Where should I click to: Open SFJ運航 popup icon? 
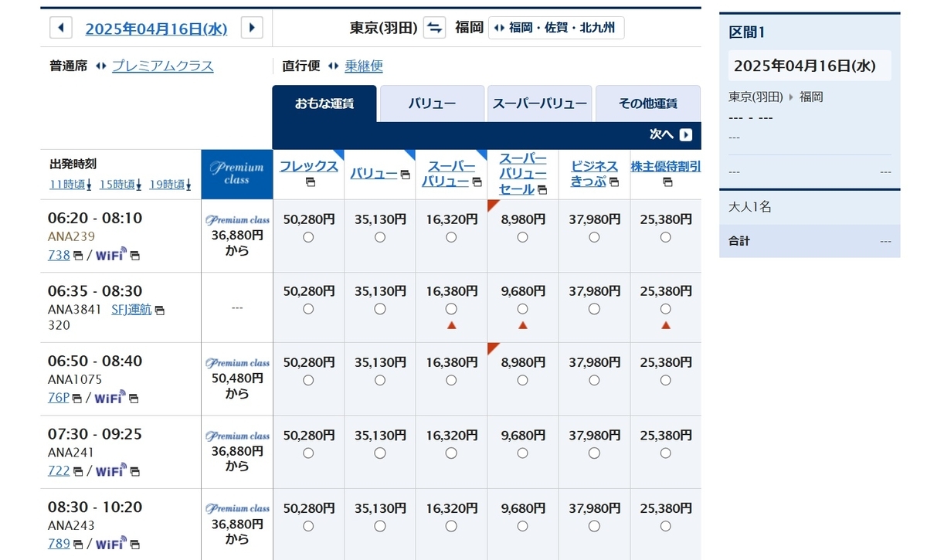[x=159, y=310]
